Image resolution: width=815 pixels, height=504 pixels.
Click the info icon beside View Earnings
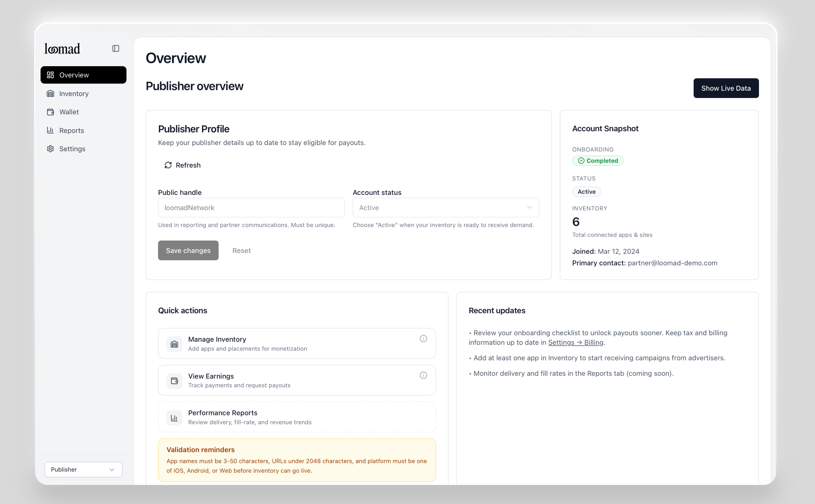pyautogui.click(x=423, y=375)
